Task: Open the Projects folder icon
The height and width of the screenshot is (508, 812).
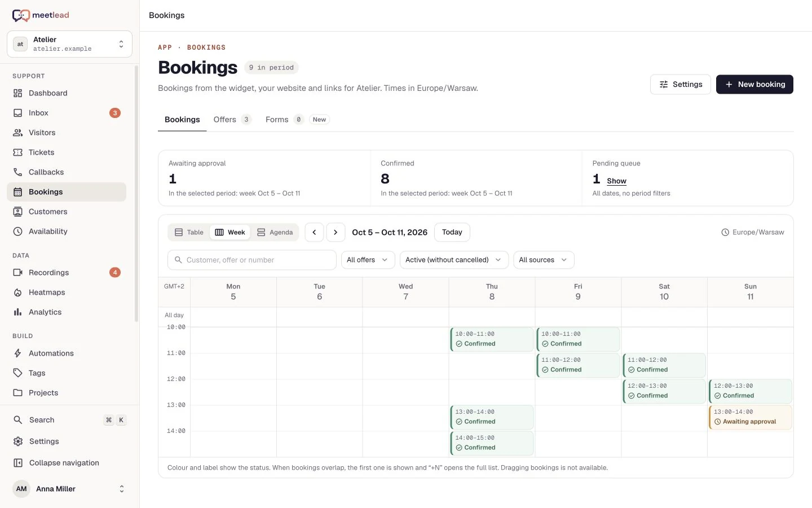Action: (18, 393)
